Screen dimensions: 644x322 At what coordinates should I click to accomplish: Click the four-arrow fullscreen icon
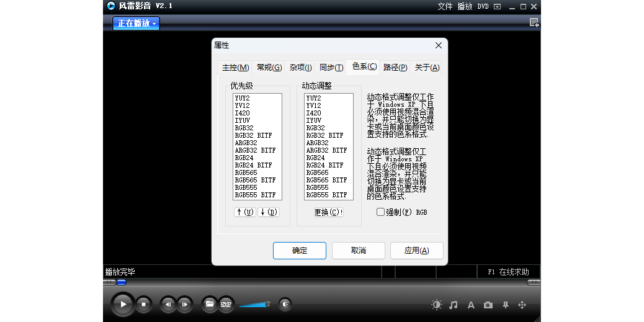tap(522, 305)
